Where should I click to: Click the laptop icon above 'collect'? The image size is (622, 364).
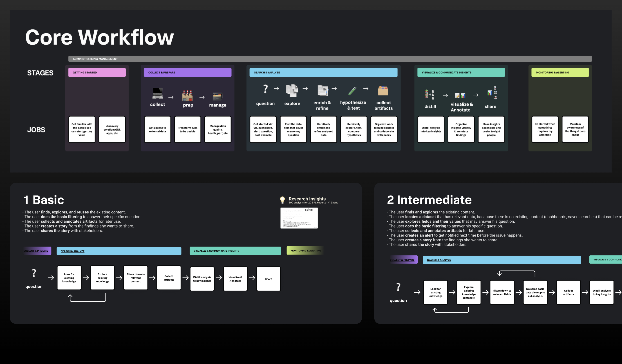pos(157,93)
